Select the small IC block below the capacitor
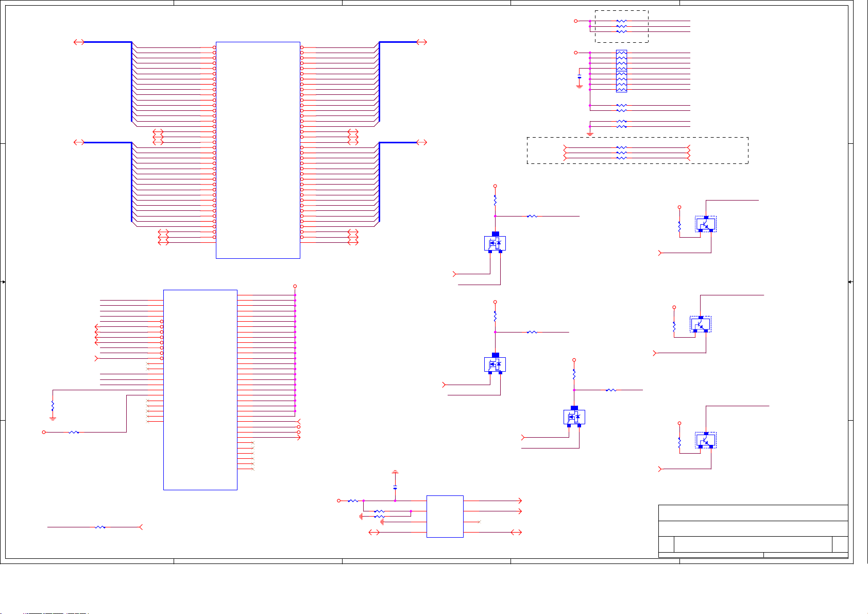This screenshot has height=614, width=868. [x=445, y=517]
